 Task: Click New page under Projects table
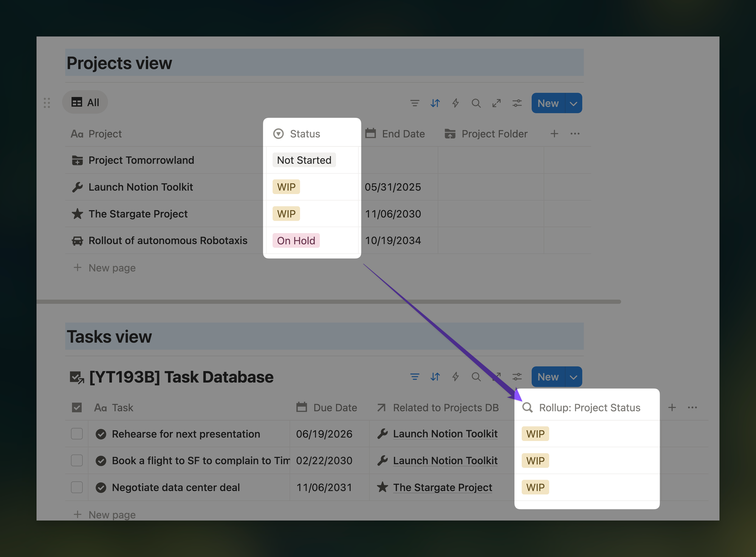(x=112, y=268)
